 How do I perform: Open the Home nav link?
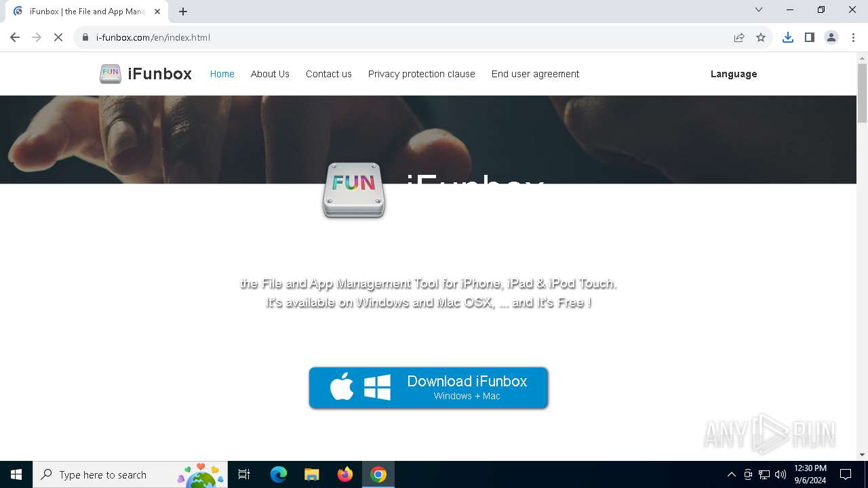pyautogui.click(x=222, y=74)
